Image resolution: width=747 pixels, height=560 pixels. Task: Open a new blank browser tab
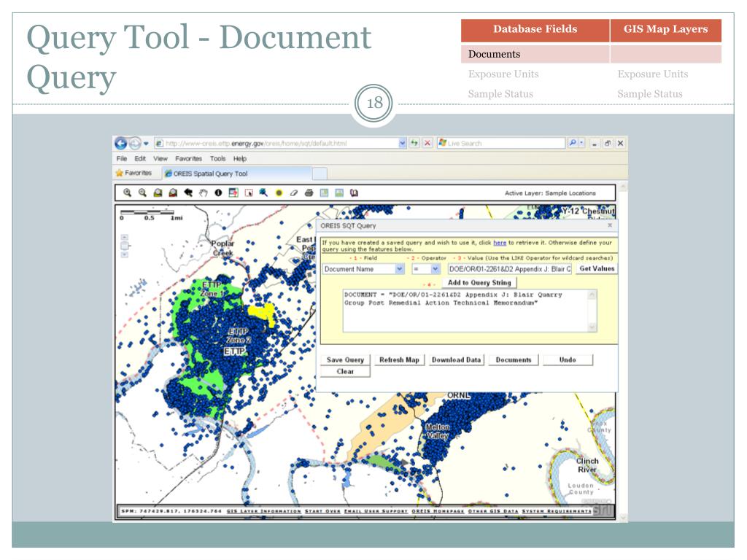point(320,174)
